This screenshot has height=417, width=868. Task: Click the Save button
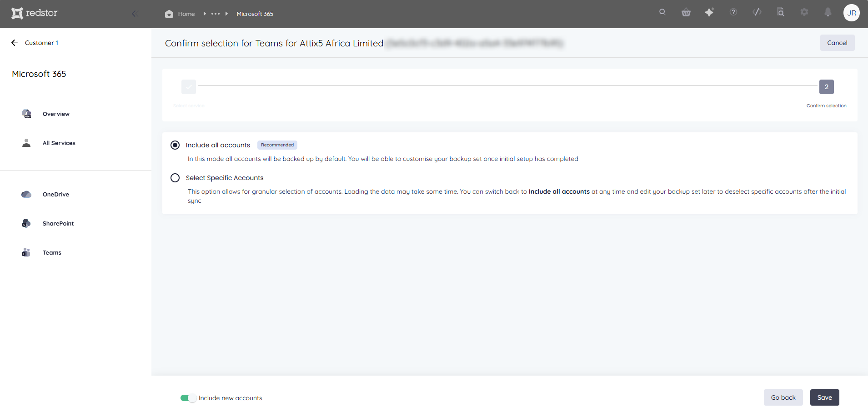pyautogui.click(x=825, y=397)
